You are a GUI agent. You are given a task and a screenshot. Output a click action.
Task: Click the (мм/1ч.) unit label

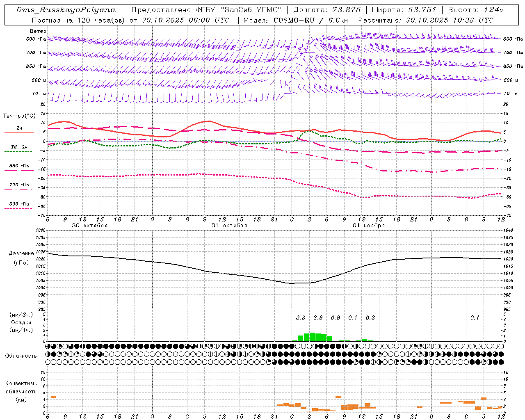point(21,330)
